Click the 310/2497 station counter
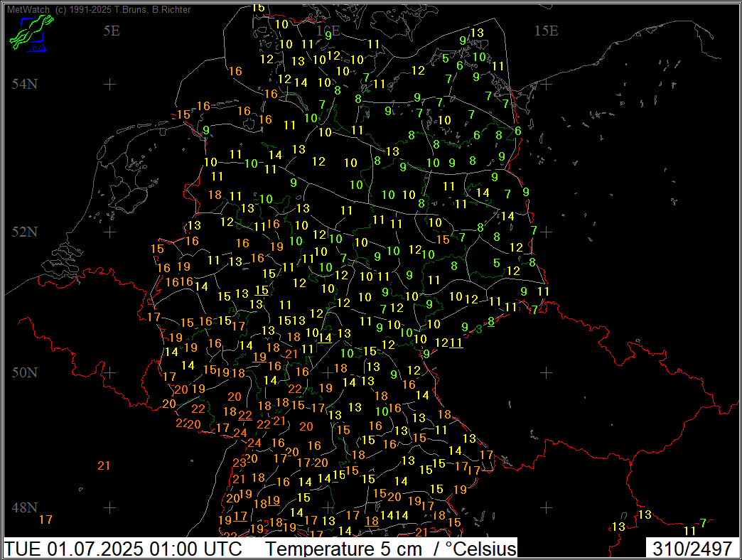This screenshot has width=742, height=560. click(x=692, y=549)
